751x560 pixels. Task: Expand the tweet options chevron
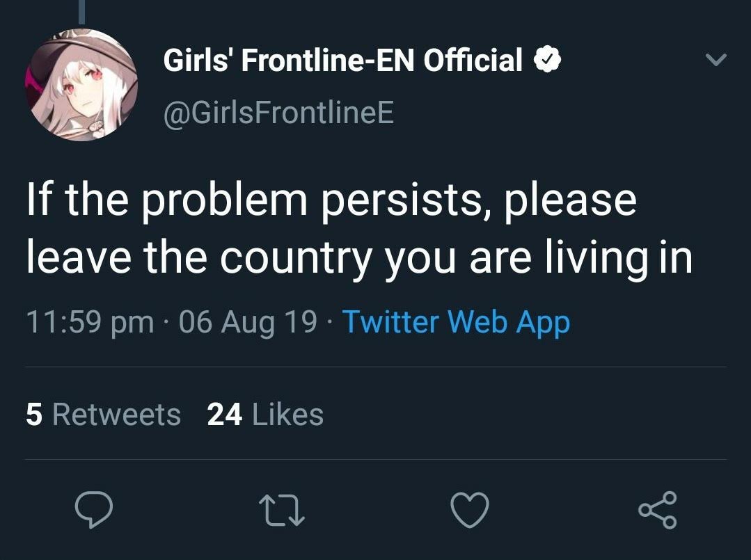click(x=716, y=60)
